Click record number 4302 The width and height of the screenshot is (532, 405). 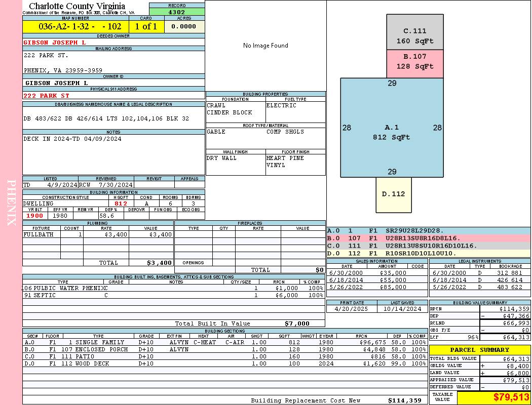pos(177,12)
